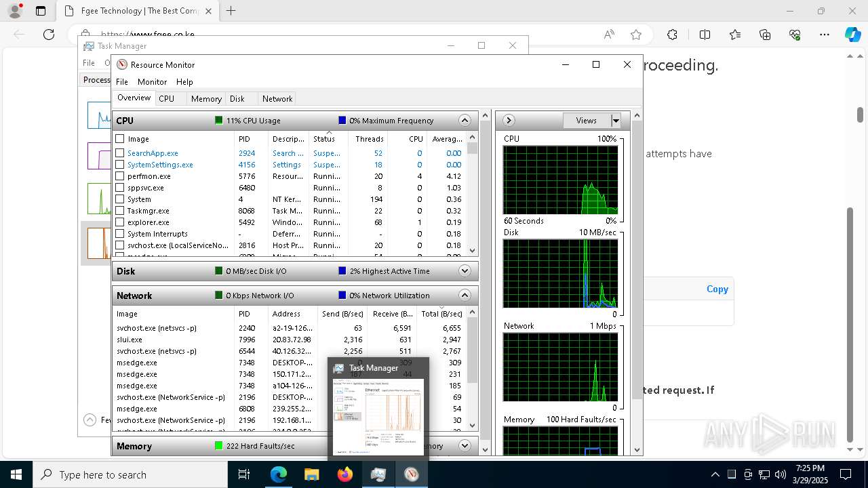
Task: Open the Views dropdown arrow
Action: point(616,121)
